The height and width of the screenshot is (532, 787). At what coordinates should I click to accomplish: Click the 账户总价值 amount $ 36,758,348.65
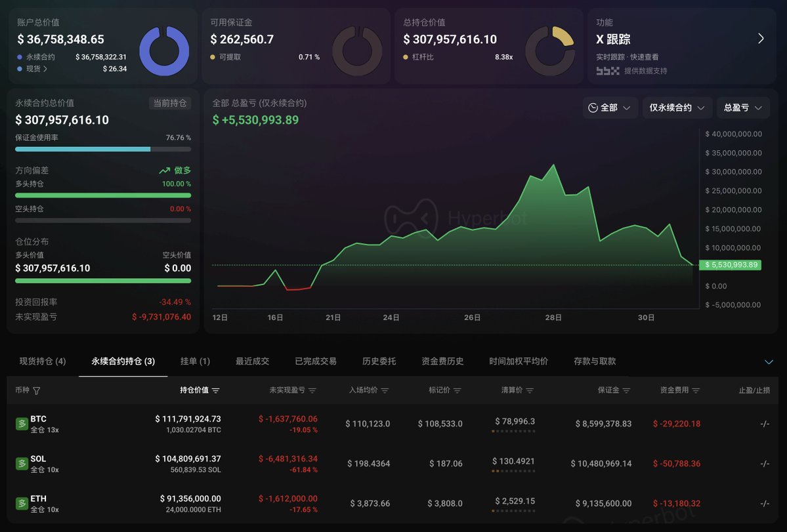[61, 39]
